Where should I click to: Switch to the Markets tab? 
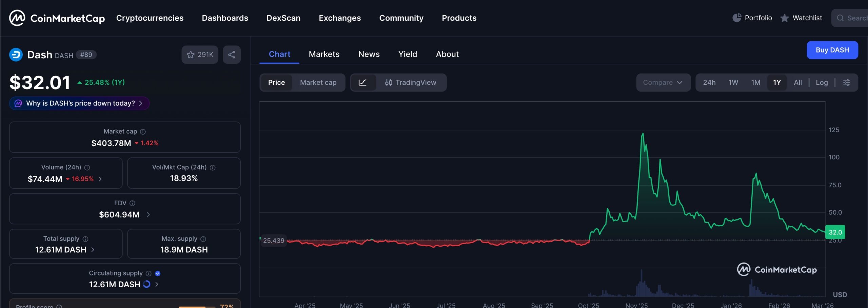[x=324, y=54]
